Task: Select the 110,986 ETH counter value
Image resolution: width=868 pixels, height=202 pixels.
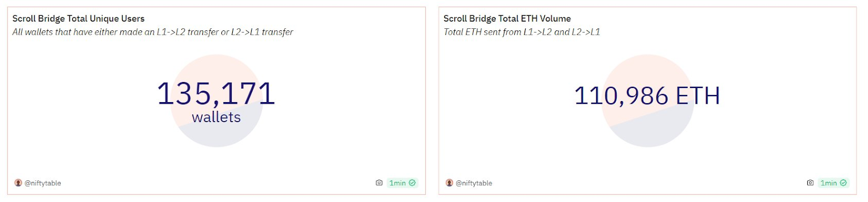Action: click(647, 96)
